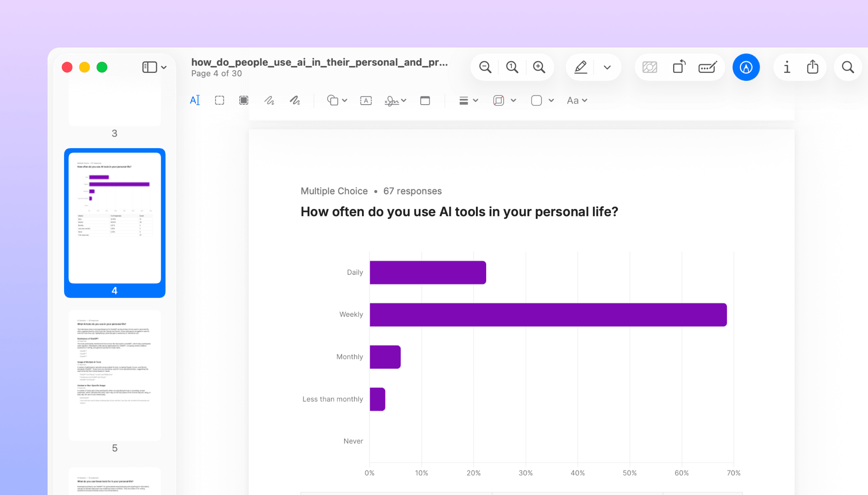The height and width of the screenshot is (495, 868).
Task: Add a note annotation
Action: point(424,100)
